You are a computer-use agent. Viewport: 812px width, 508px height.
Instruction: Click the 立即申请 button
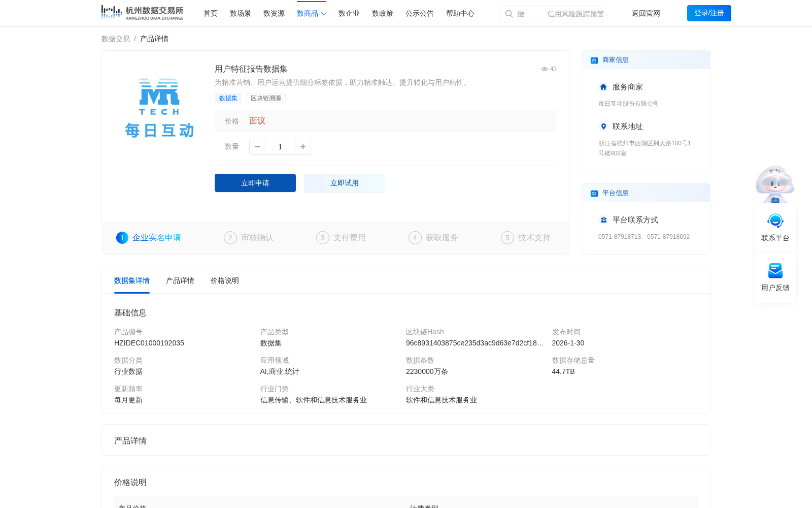click(x=255, y=183)
